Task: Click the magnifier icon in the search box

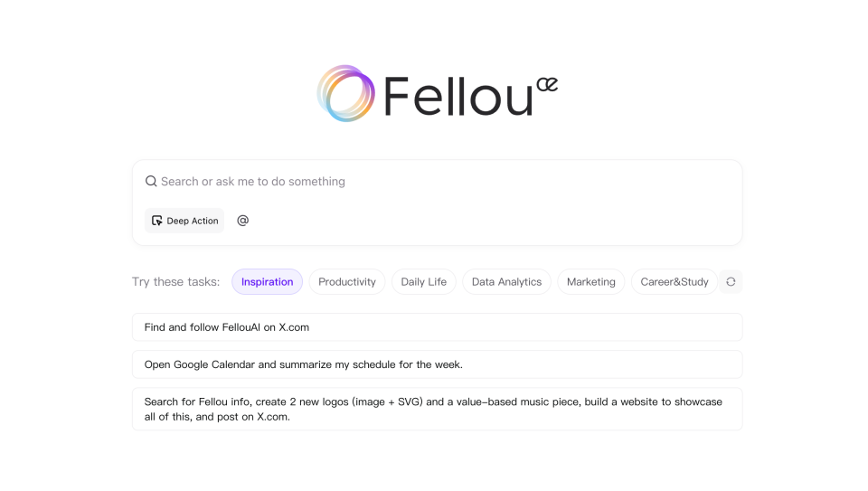Action: [x=151, y=182]
